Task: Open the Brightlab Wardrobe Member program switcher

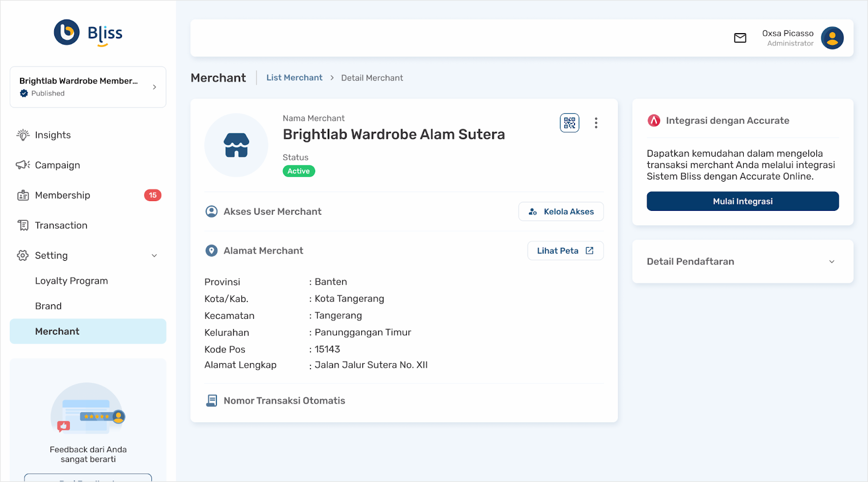Action: (88, 87)
